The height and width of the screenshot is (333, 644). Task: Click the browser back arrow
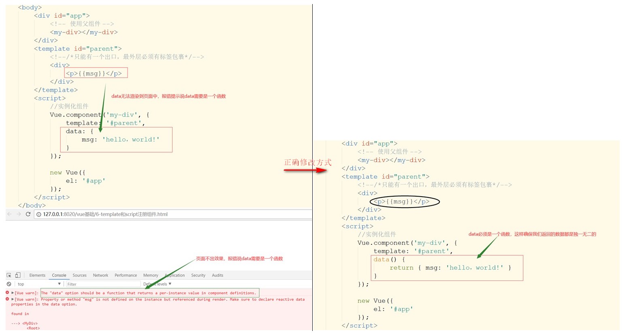point(9,214)
